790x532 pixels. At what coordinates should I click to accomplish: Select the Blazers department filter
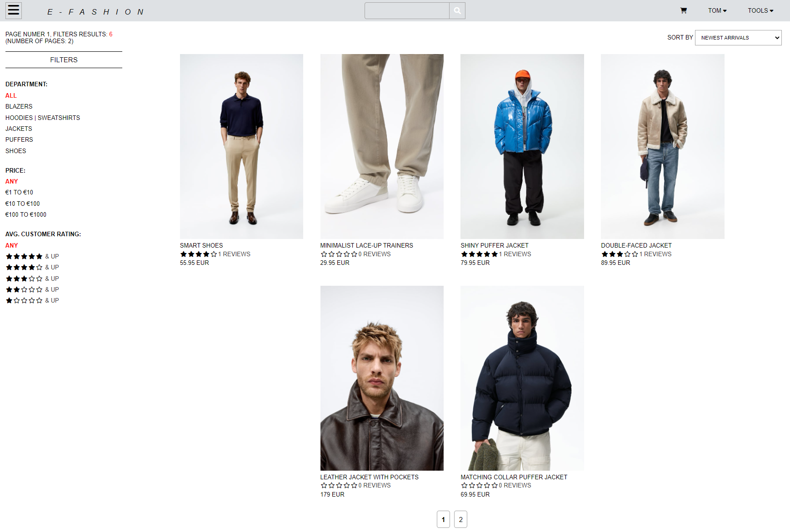point(19,106)
